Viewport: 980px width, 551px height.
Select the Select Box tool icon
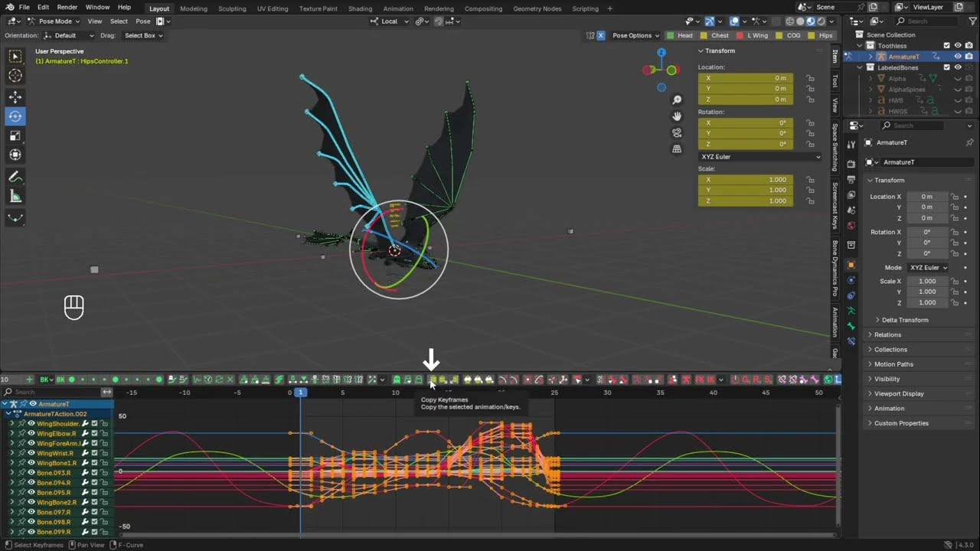click(x=15, y=56)
